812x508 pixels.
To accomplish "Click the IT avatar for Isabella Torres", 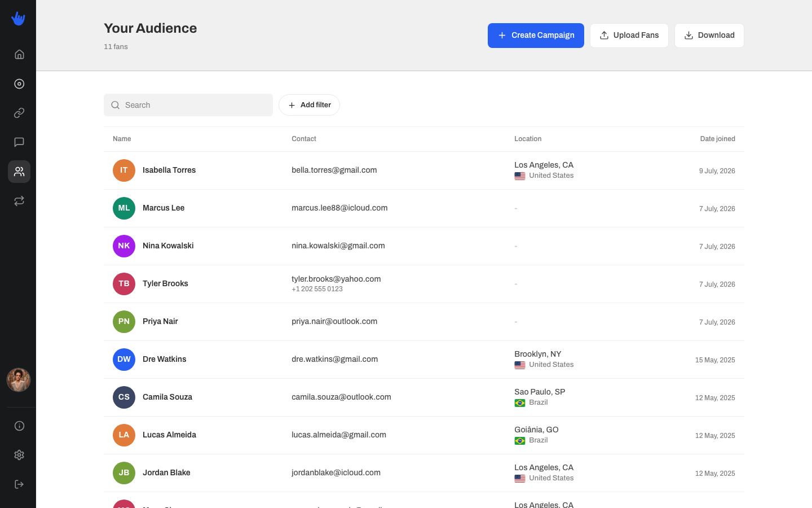I will (x=124, y=170).
